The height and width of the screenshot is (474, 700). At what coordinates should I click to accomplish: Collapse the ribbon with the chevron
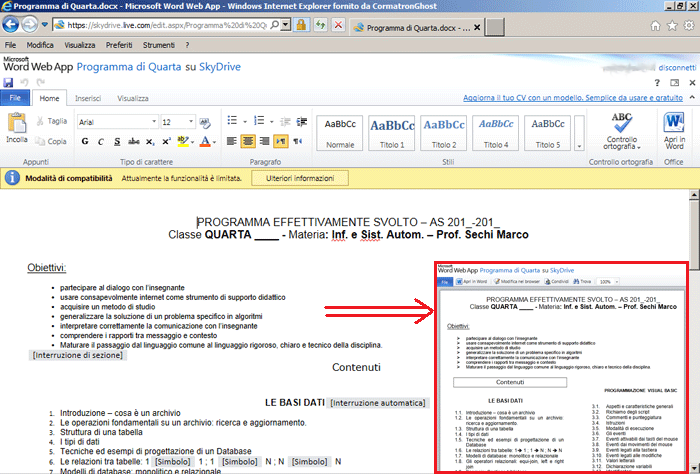pyautogui.click(x=692, y=97)
